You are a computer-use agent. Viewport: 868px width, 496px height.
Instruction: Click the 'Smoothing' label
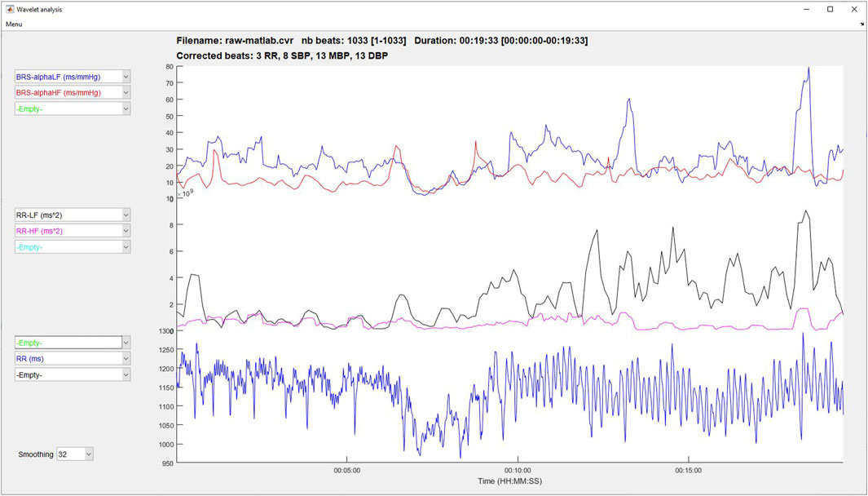point(36,454)
